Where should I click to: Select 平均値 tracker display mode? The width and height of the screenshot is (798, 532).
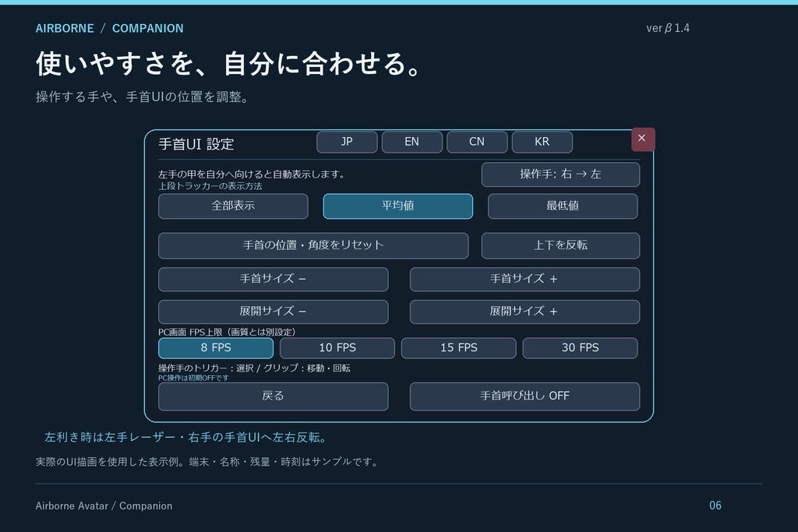tap(398, 206)
